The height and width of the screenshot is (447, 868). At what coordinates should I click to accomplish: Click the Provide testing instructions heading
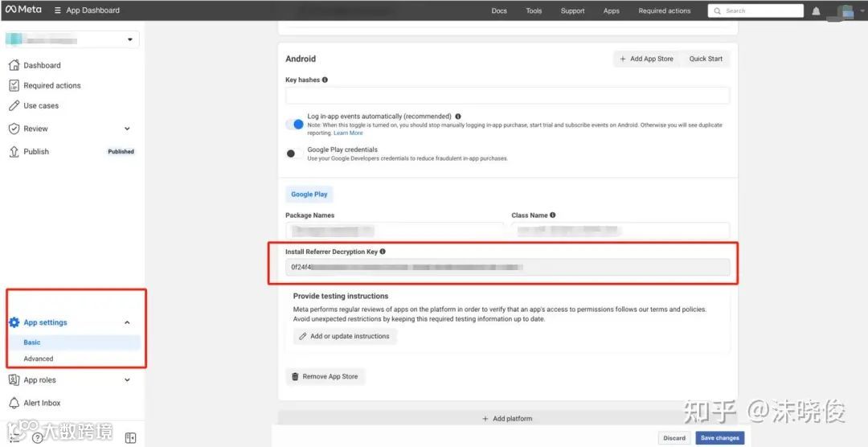tap(341, 296)
